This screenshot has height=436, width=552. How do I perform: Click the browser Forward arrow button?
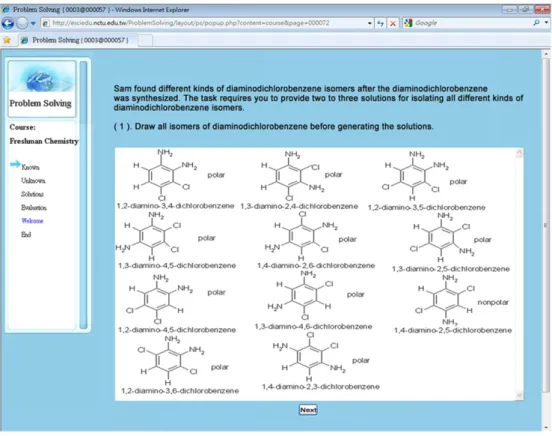pos(22,23)
